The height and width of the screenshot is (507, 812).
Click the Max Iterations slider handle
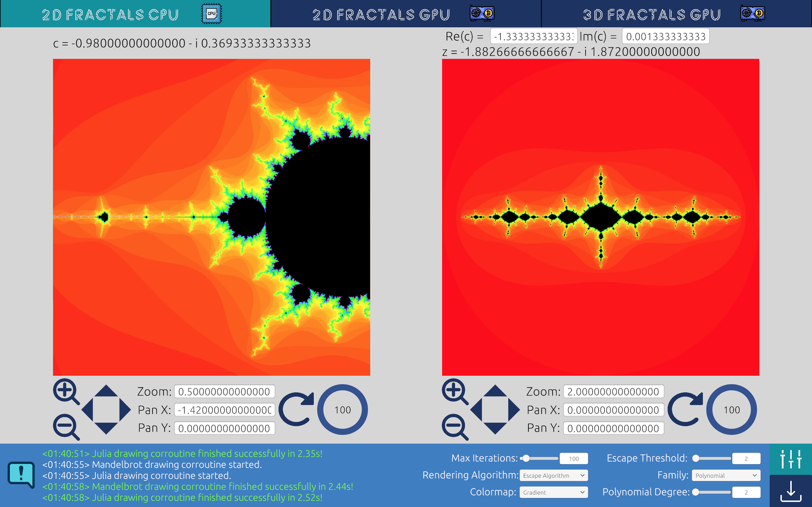(x=526, y=458)
